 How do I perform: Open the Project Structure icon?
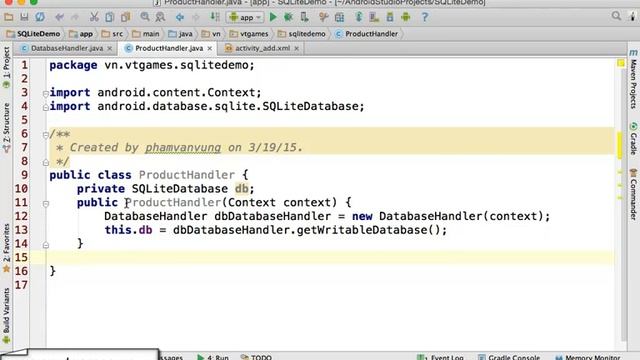339,17
